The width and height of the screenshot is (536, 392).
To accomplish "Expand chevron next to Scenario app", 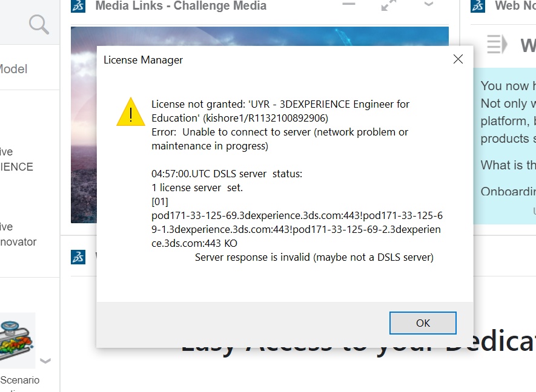I will click(45, 361).
